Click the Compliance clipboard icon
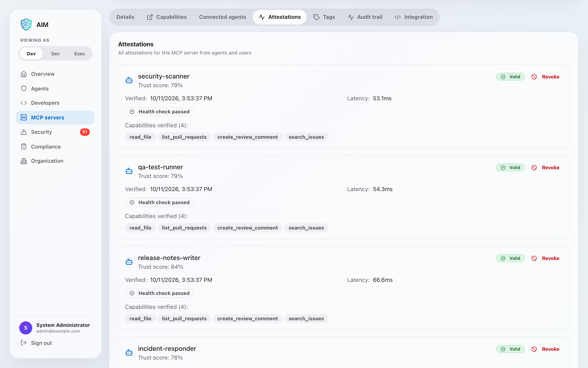Viewport: 588px width, 368px height. [x=24, y=146]
